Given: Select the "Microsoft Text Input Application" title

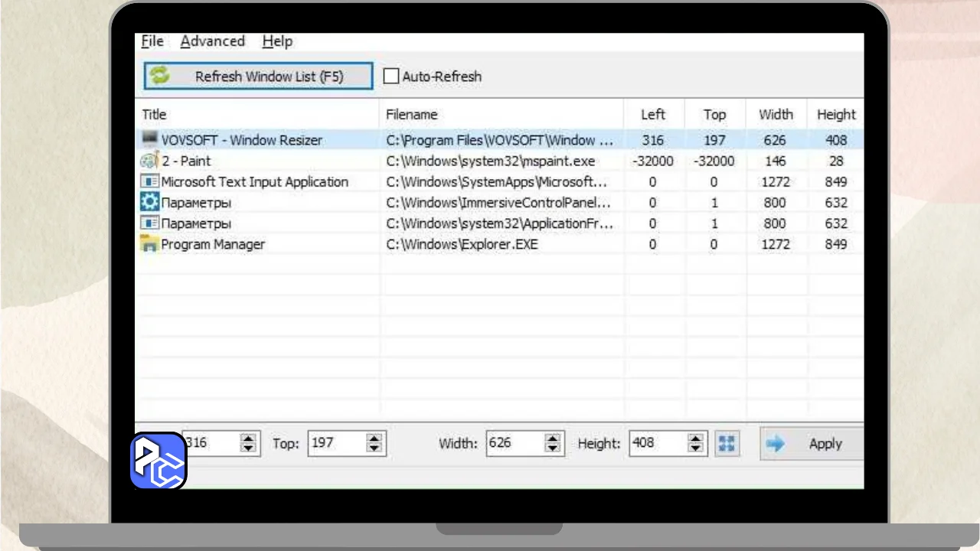Looking at the screenshot, I should (x=255, y=182).
